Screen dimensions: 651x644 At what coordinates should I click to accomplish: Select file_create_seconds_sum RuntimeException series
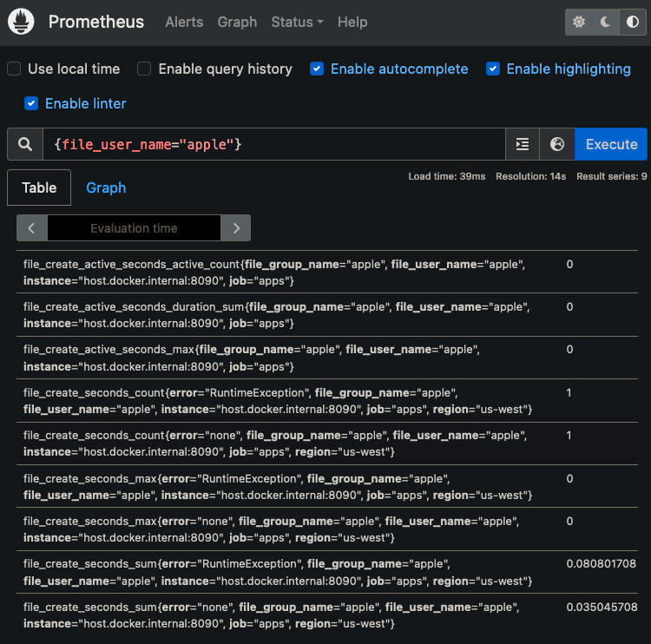tap(327, 572)
